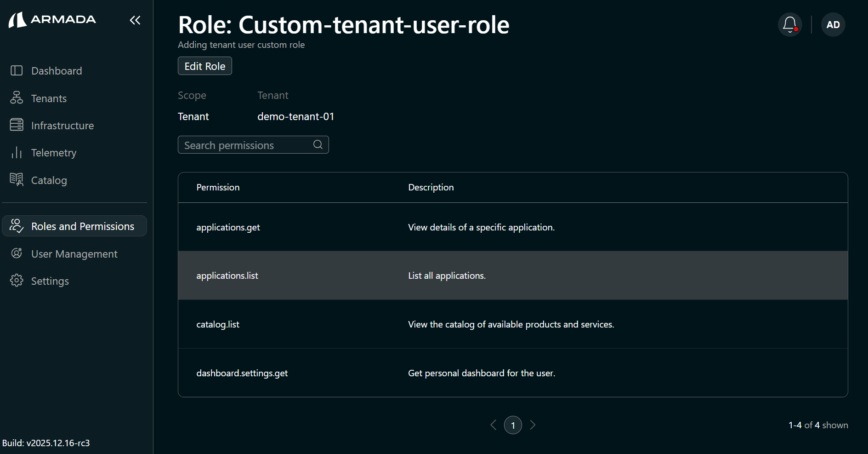The height and width of the screenshot is (454, 868).
Task: View Telemetry from the sidebar
Action: (x=54, y=152)
